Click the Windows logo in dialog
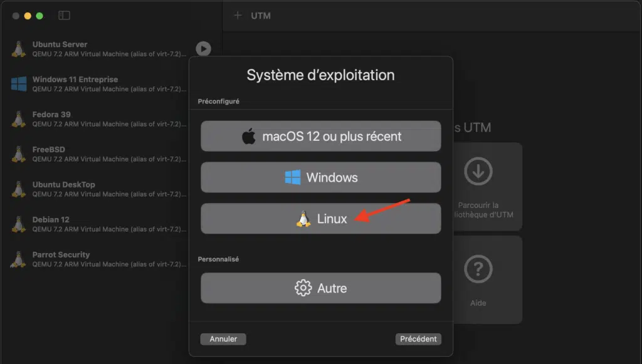Screen dimensions: 642x364 292,177
